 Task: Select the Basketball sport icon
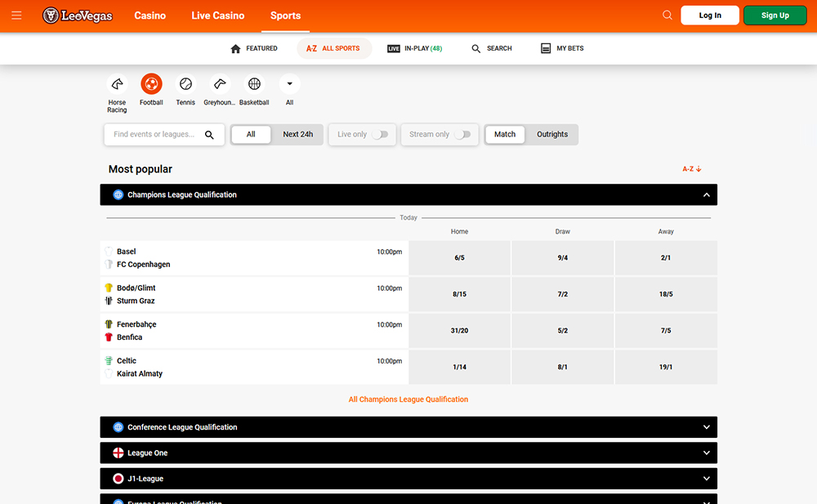click(x=254, y=84)
